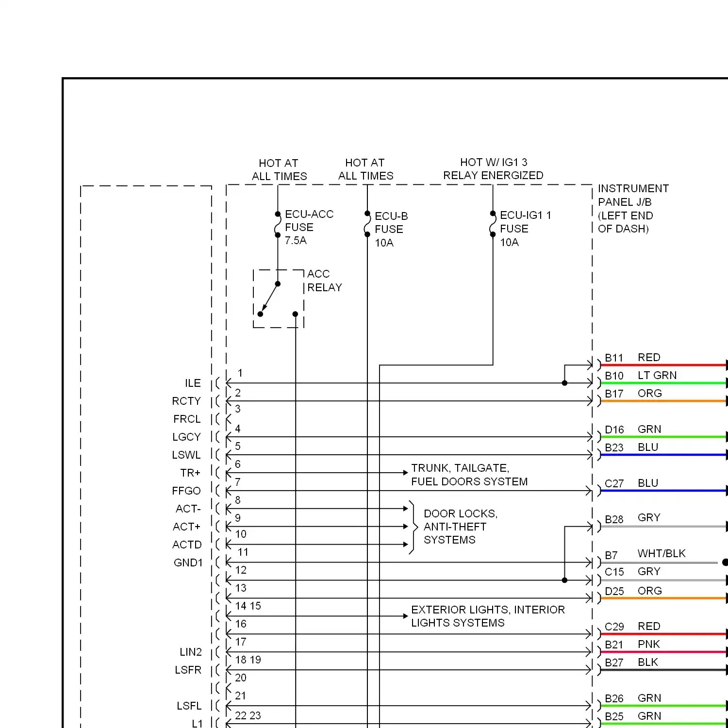Select the C27 BLU wire label

(631, 483)
